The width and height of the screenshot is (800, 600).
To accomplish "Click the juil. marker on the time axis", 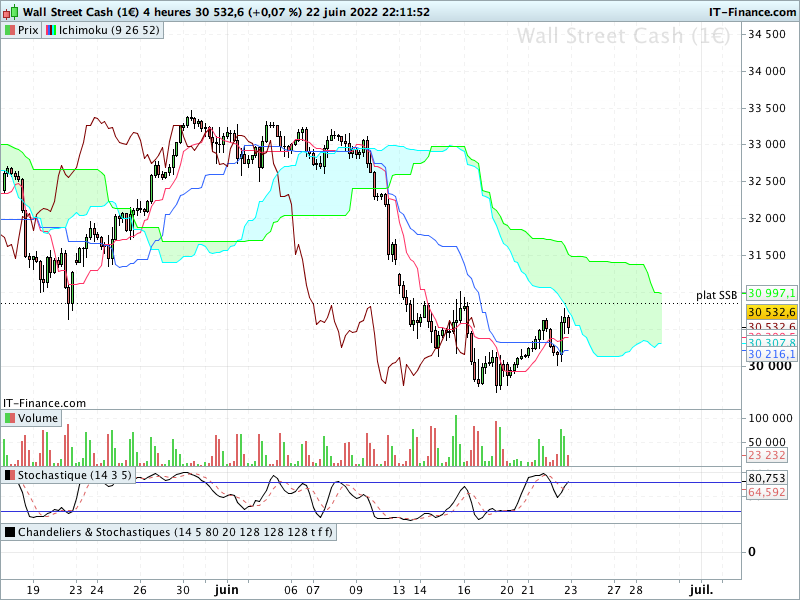I will pos(701,590).
